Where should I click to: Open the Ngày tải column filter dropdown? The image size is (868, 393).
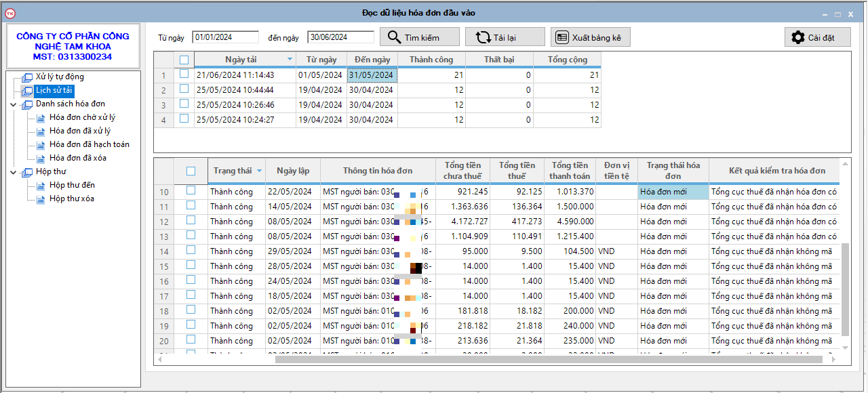290,60
